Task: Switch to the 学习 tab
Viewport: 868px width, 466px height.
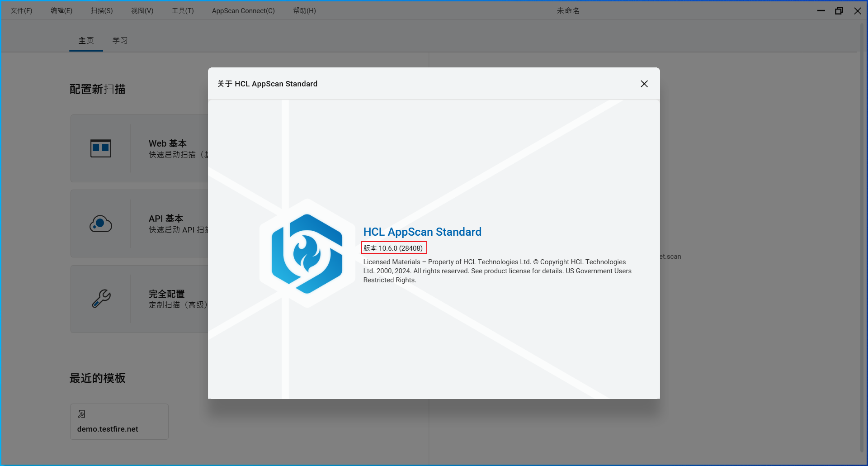Action: (x=120, y=41)
